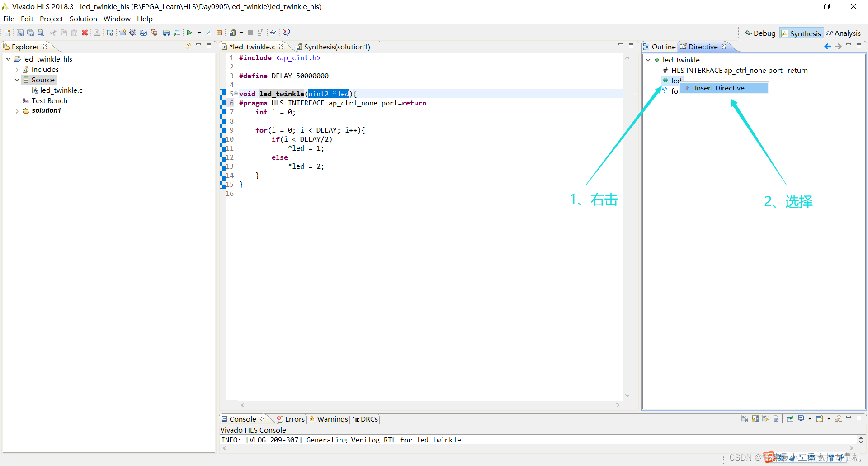Viewport: 868px width, 466px height.
Task: Open the Warnings tab
Action: click(329, 419)
